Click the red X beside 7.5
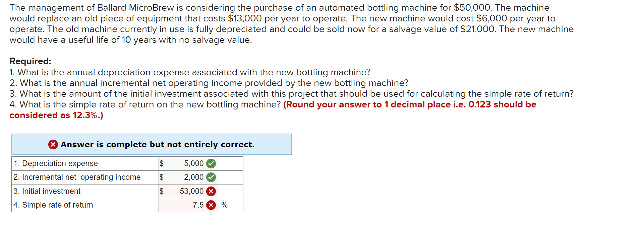This screenshot has height=226, width=644. click(x=211, y=205)
